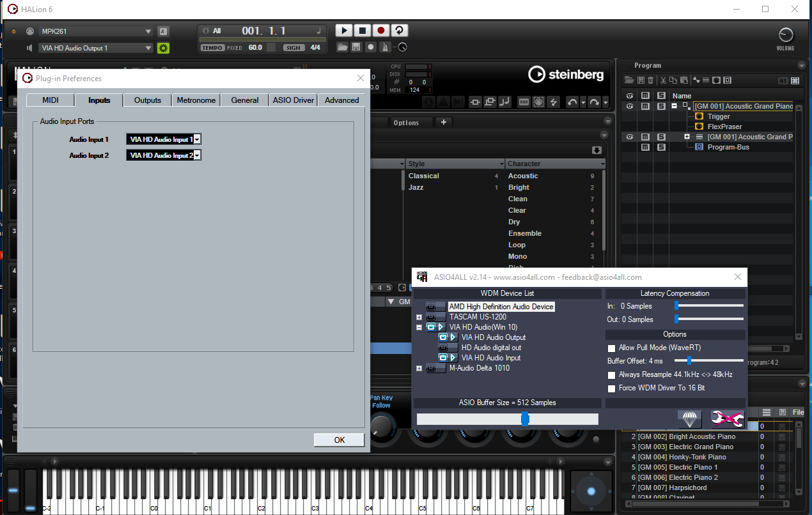Check Force WDM Driver To 16 Bit
812x515 pixels.
click(612, 388)
